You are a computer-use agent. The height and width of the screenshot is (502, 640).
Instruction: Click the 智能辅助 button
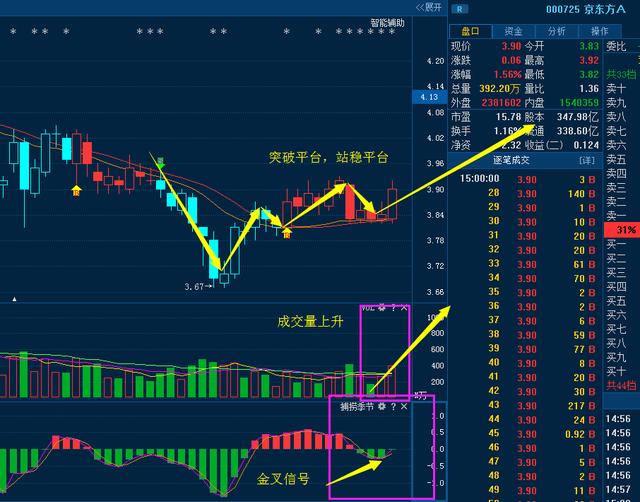coord(389,22)
